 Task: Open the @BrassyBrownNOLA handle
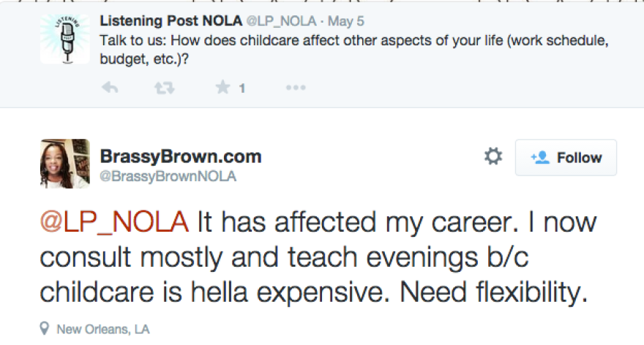168,177
